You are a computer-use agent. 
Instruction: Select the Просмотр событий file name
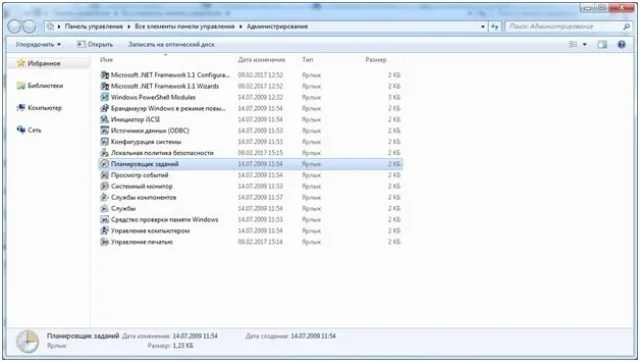coord(140,175)
